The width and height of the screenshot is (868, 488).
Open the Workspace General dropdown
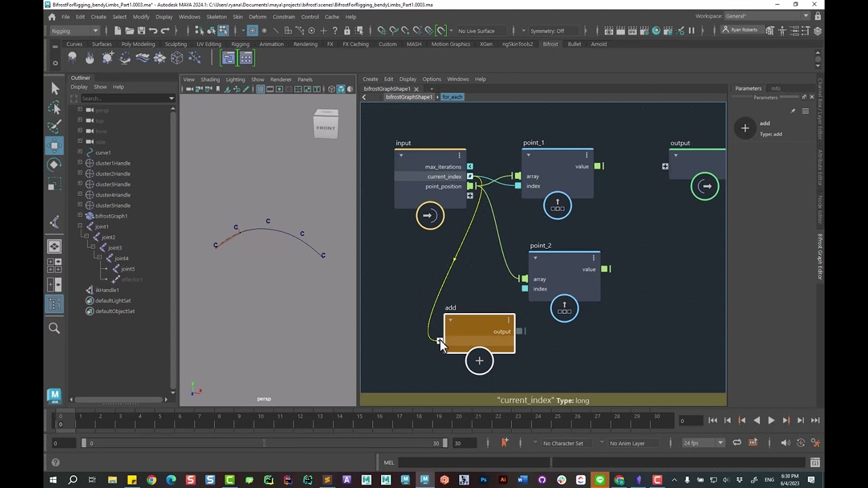coord(767,16)
